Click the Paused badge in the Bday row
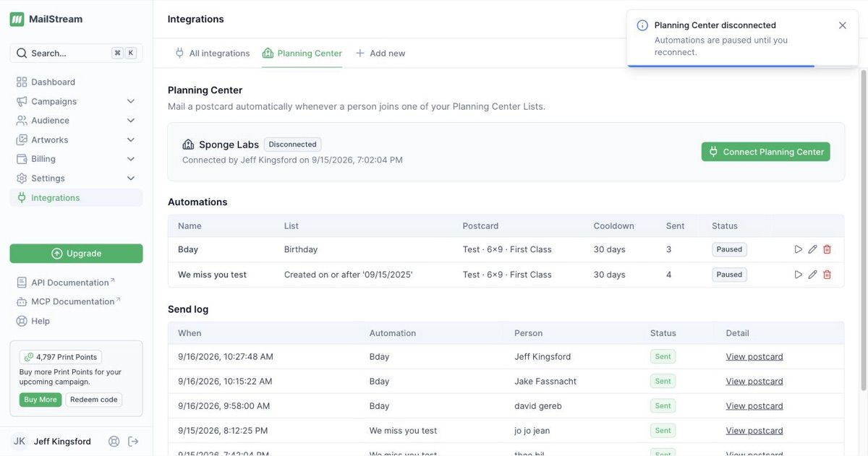This screenshot has width=868, height=456. tap(729, 249)
